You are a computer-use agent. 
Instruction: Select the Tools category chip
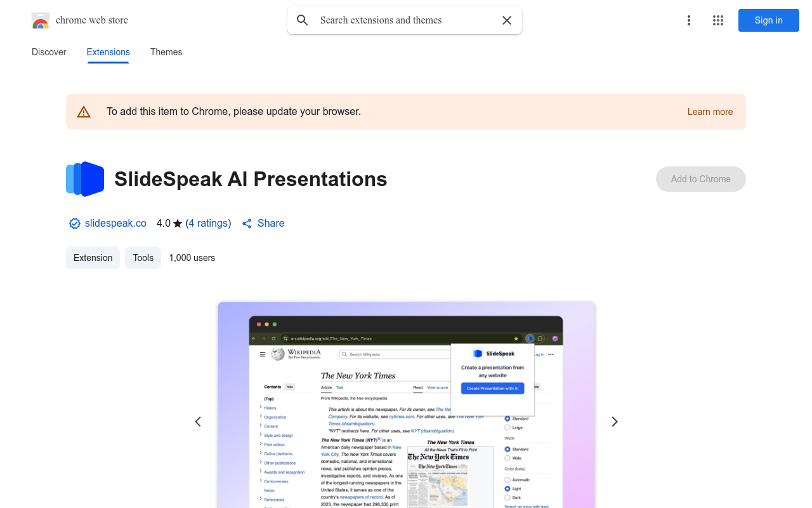tap(143, 258)
